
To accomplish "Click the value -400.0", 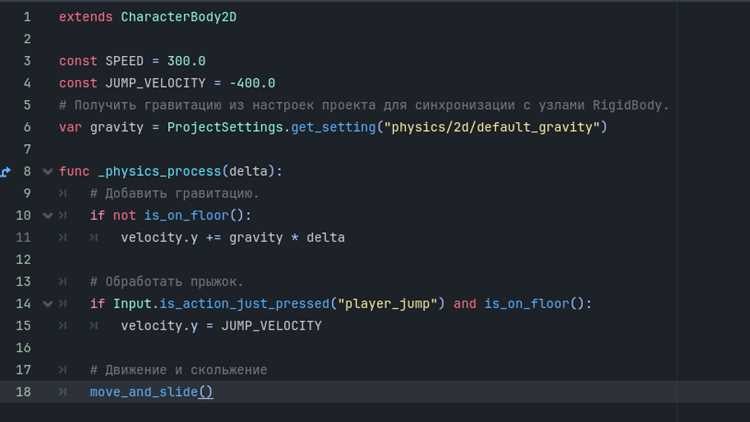I will click(252, 83).
